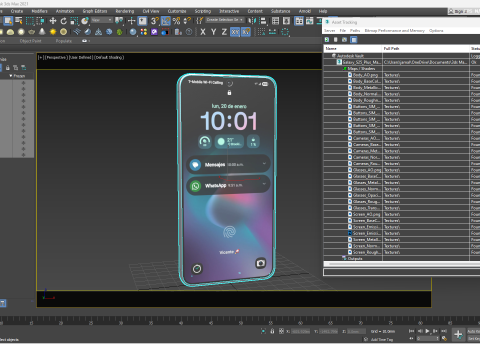This screenshot has height=360, width=480.
Task: Expand the Outputs tree node
Action: pos(344,258)
